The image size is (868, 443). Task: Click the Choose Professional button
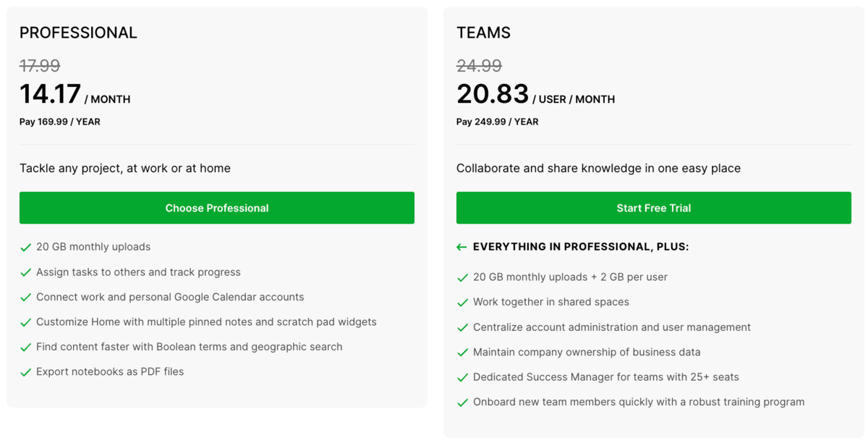point(216,208)
